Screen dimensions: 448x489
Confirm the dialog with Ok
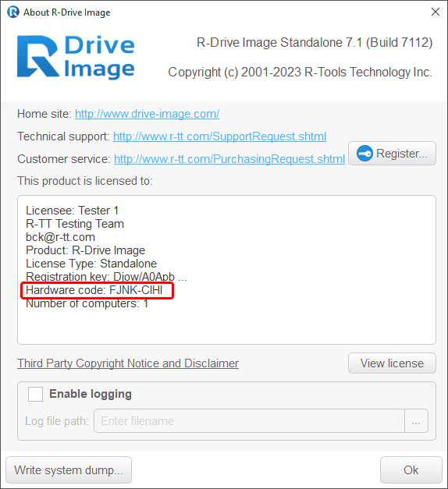[411, 470]
